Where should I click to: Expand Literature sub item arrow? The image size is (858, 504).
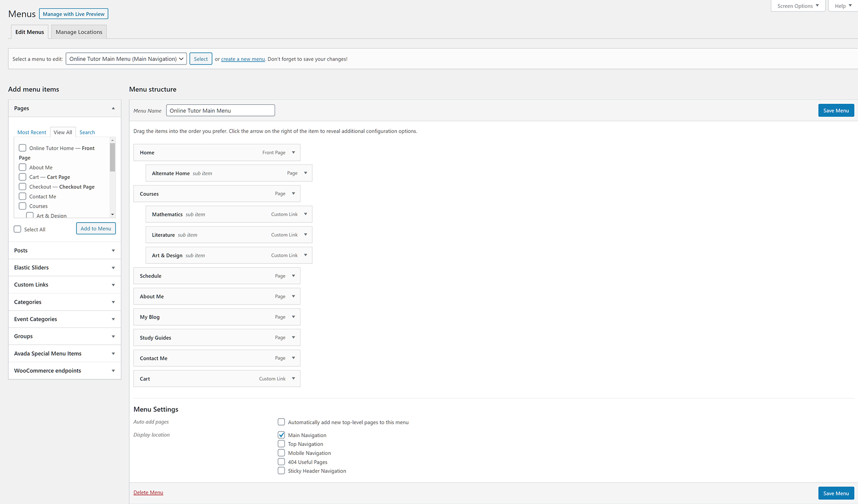point(305,235)
